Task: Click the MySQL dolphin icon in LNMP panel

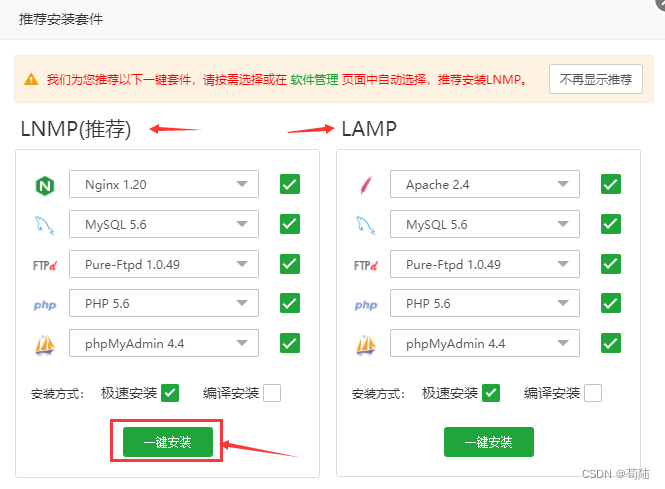Action: [x=45, y=225]
